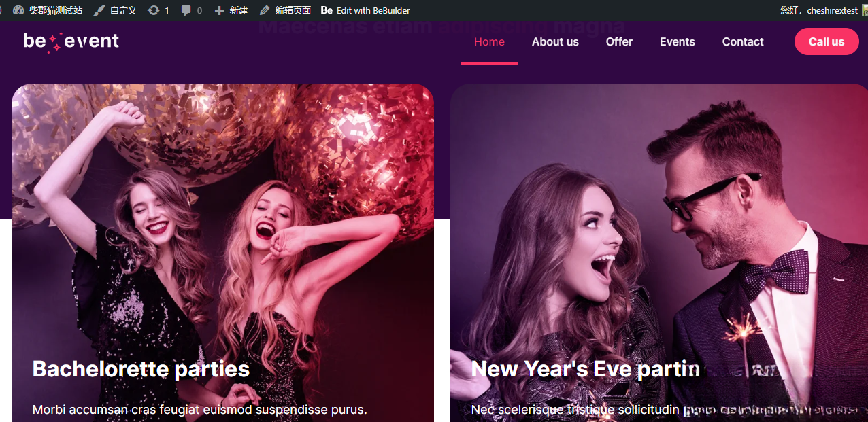Open the Events menu item
868x422 pixels.
click(677, 41)
